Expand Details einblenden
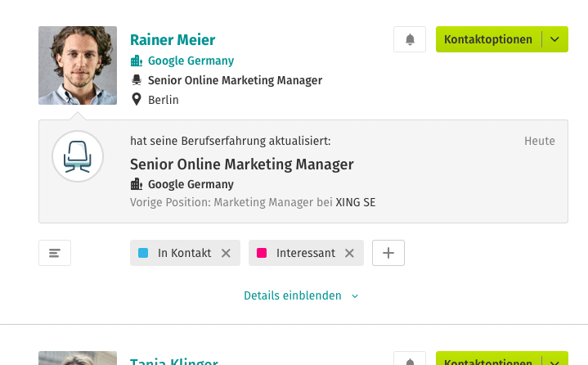The width and height of the screenshot is (588, 365). point(301,295)
